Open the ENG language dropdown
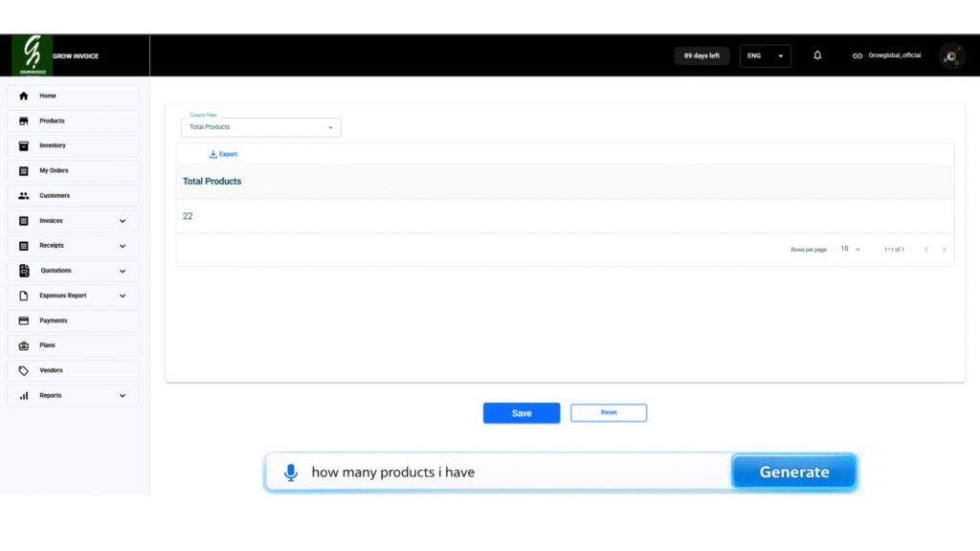Viewport: 980px width, 551px height. pyautogui.click(x=765, y=55)
